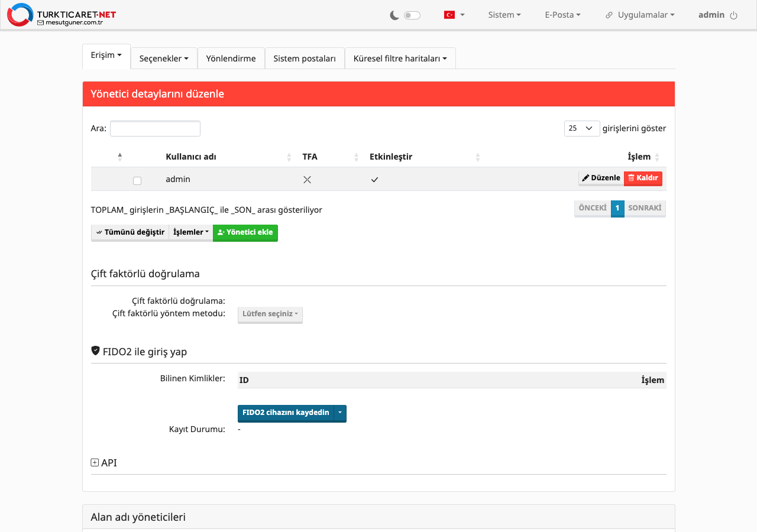Click Tümünü değiştir toggle-all button
This screenshot has height=532, width=757.
tap(130, 232)
